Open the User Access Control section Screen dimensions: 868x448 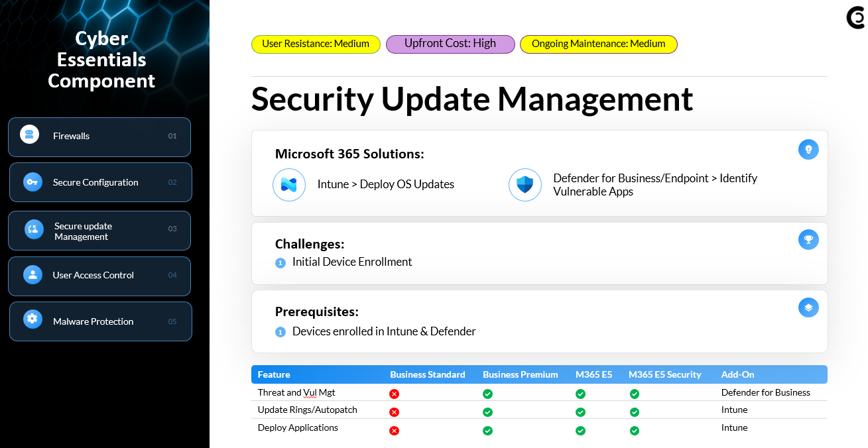point(99,276)
